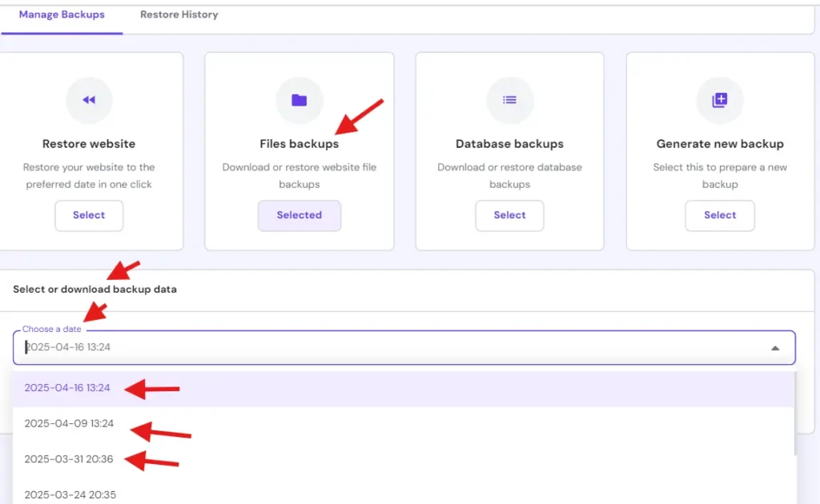This screenshot has height=504, width=820.
Task: Click 'Download or restore website file backups' text
Action: (x=299, y=175)
